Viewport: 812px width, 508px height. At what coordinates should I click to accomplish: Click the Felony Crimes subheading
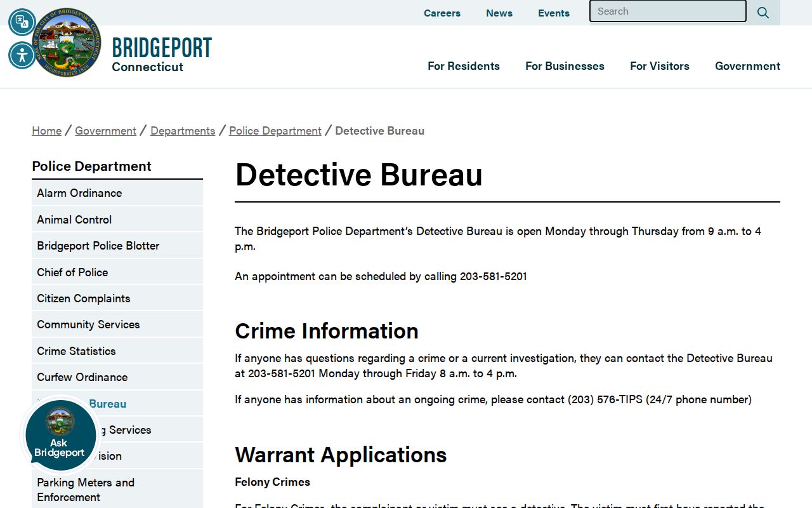[272, 482]
